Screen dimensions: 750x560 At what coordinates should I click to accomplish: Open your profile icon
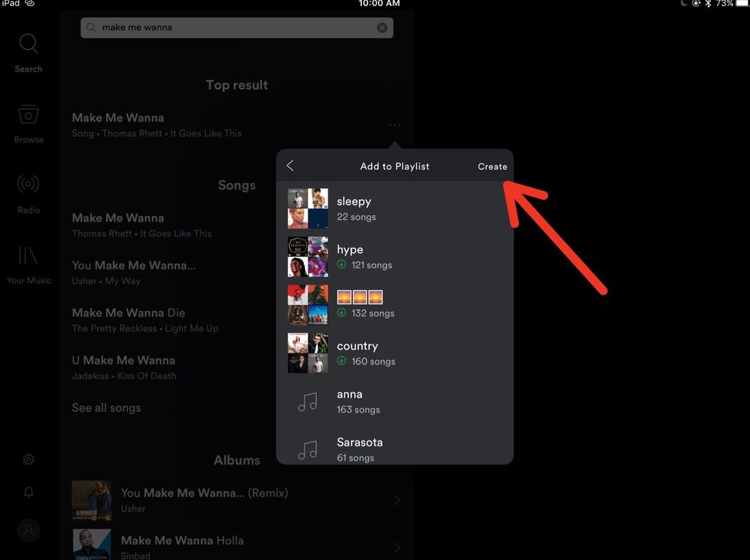(x=28, y=530)
